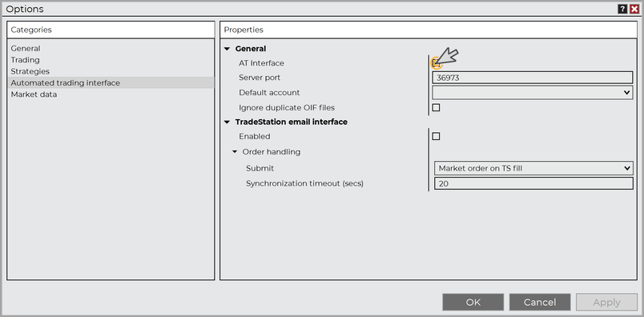
Task: Toggle TradeStation email interface Enabled checkbox
Action: coord(437,136)
